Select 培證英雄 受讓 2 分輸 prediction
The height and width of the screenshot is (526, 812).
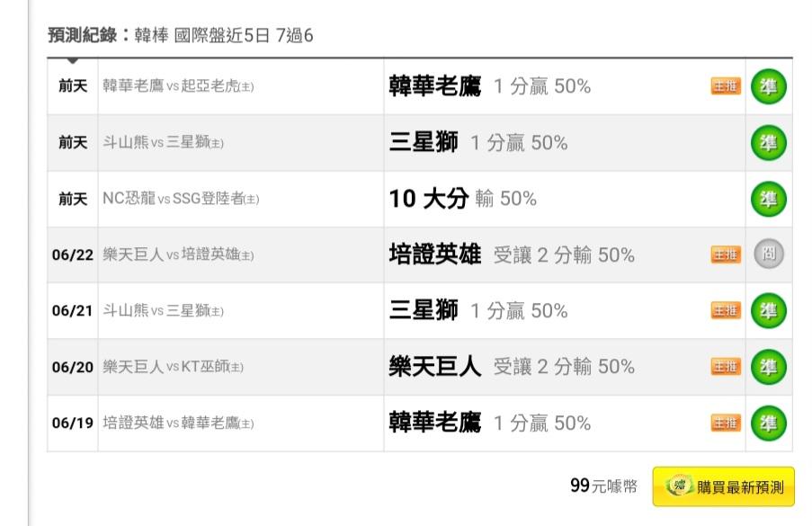(512, 254)
